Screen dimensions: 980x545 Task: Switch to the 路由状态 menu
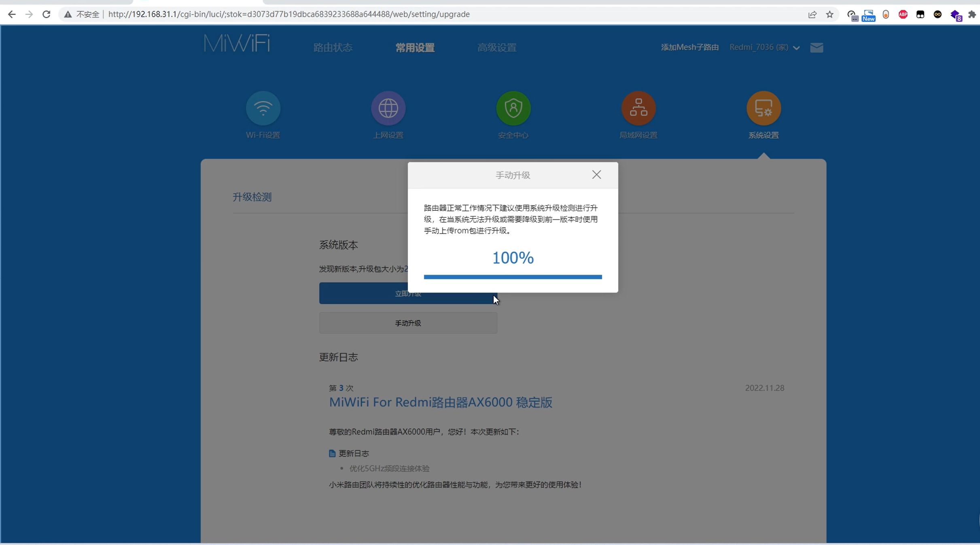click(332, 47)
